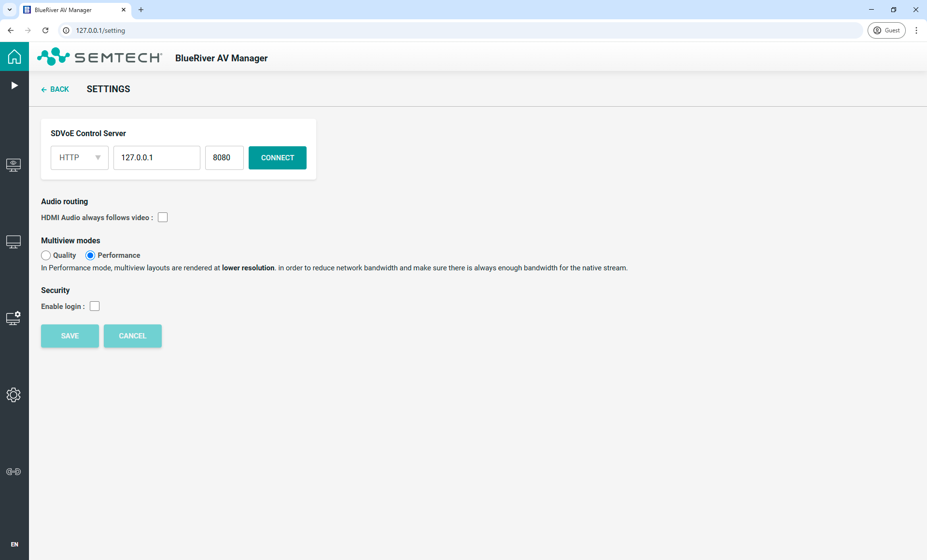Click the link connection sidebar icon
The width and height of the screenshot is (927, 560).
point(14,472)
